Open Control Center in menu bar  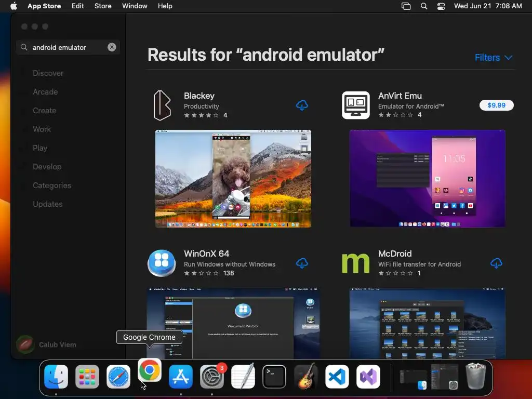click(x=441, y=6)
